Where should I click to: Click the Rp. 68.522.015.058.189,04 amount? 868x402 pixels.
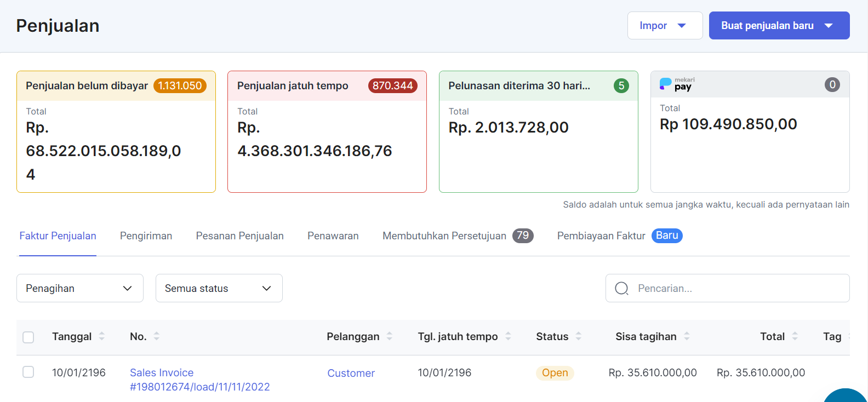(x=104, y=151)
